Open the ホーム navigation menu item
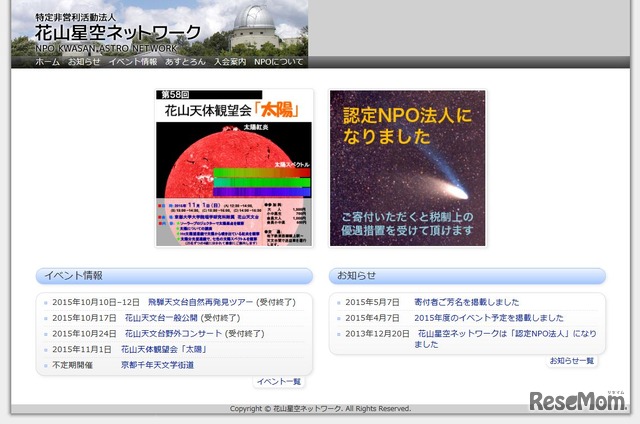640x424 pixels. click(x=47, y=62)
